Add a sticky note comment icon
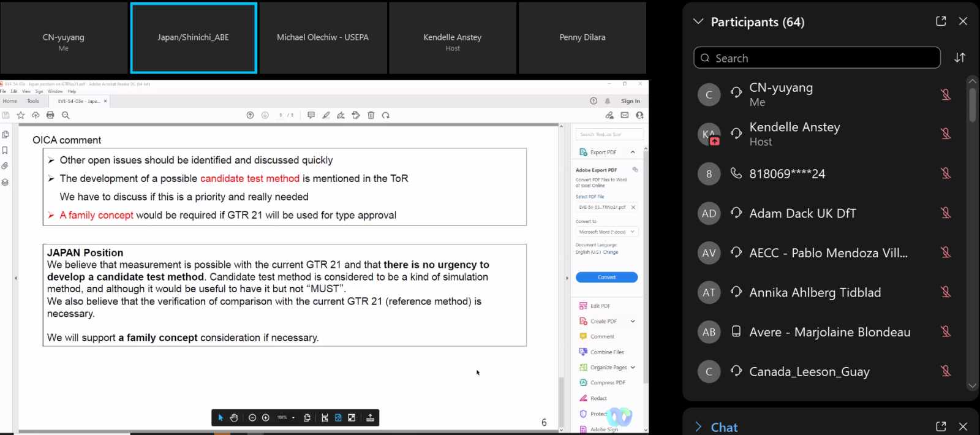The width and height of the screenshot is (980, 435). click(311, 115)
